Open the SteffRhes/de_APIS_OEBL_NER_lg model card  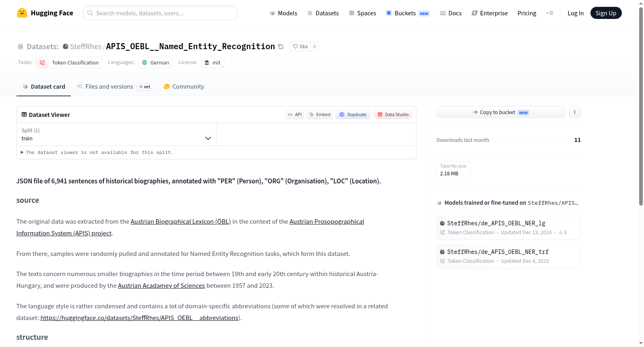508,228
